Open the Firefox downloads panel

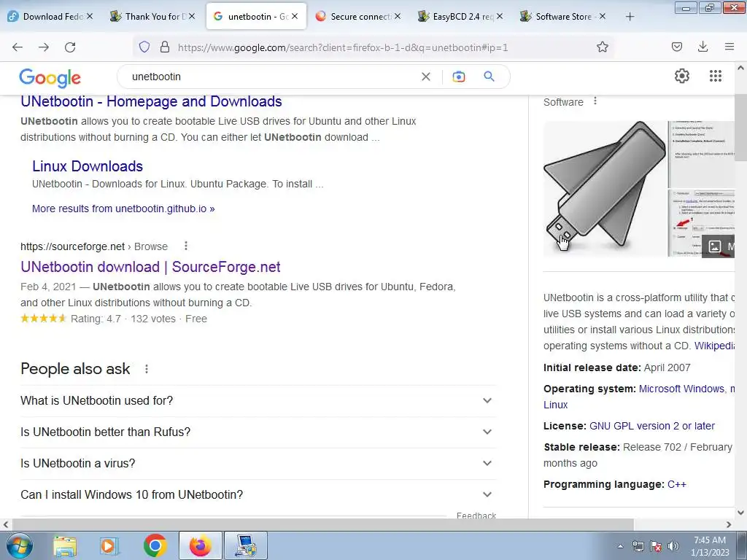pos(703,47)
